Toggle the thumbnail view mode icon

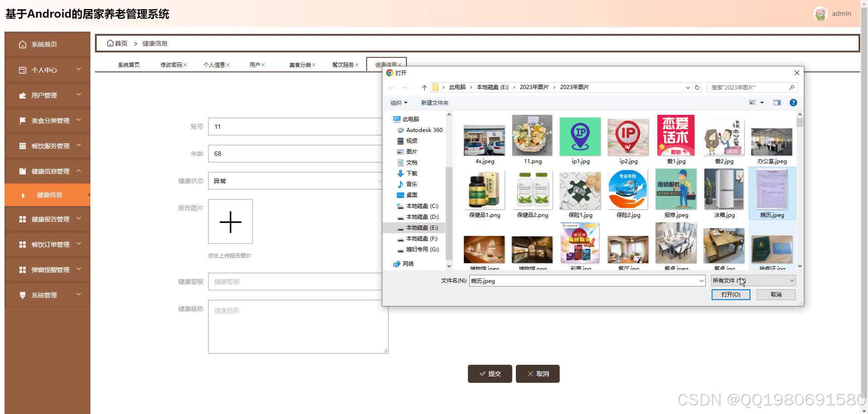pyautogui.click(x=753, y=103)
